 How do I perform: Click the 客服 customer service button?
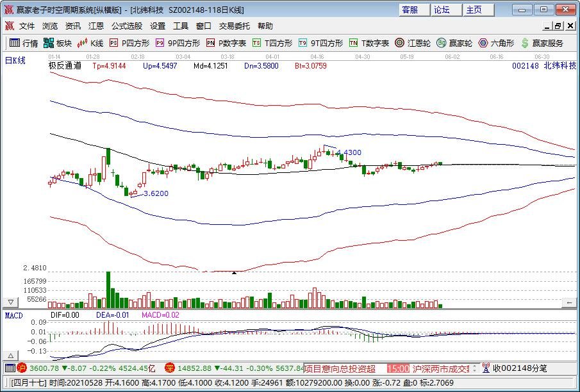click(x=414, y=10)
